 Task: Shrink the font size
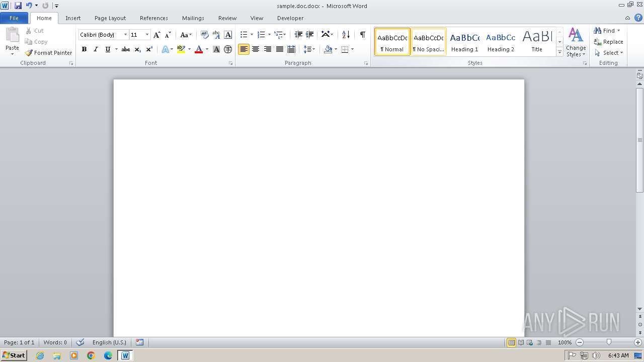(x=168, y=35)
